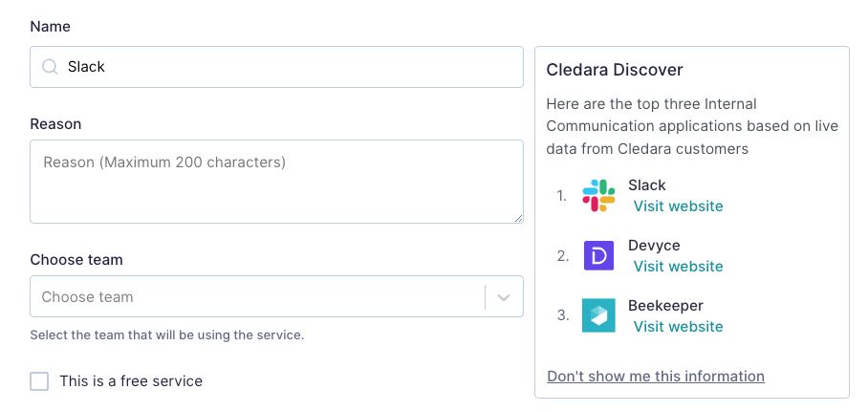
Task: Click the Reason textarea resize handle
Action: [518, 219]
